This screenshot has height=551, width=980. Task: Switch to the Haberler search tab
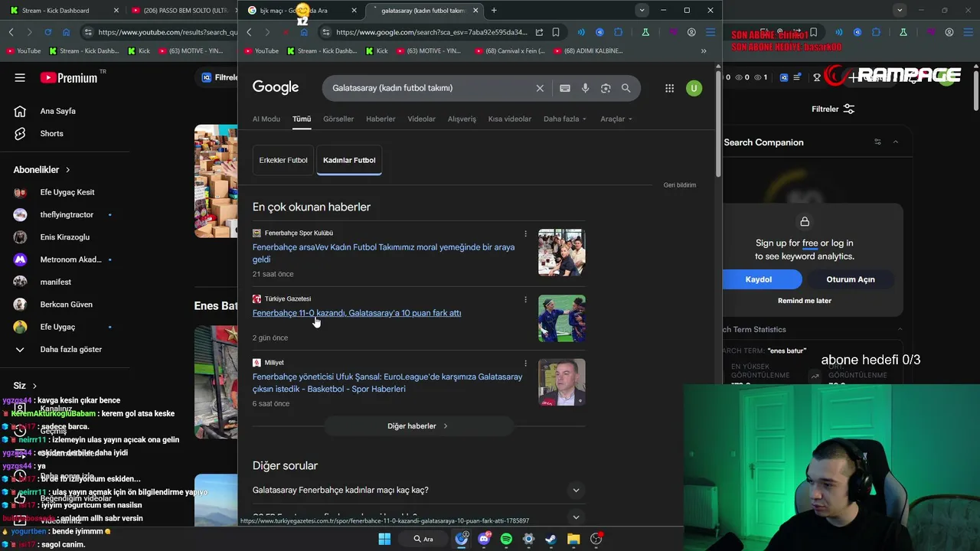click(381, 119)
